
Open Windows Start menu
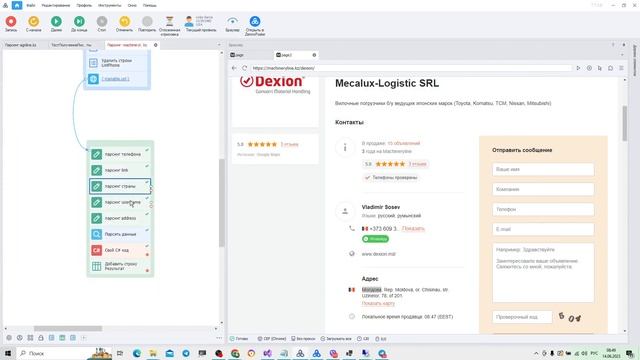point(8,353)
